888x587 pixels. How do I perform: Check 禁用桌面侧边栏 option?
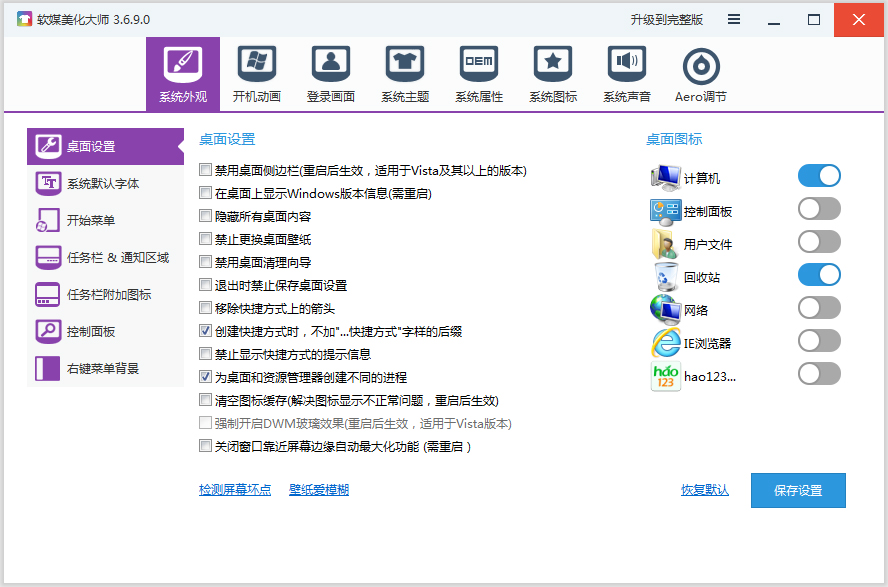click(x=205, y=170)
